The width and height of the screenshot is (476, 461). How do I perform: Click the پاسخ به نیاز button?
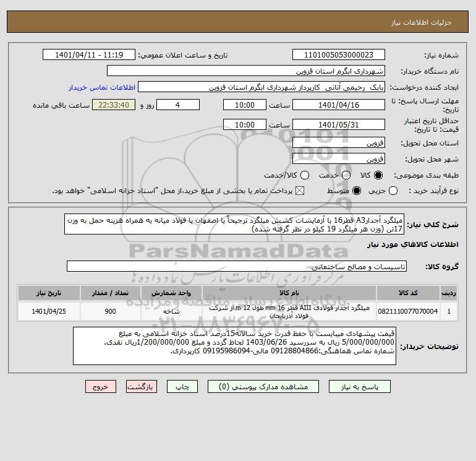click(359, 387)
